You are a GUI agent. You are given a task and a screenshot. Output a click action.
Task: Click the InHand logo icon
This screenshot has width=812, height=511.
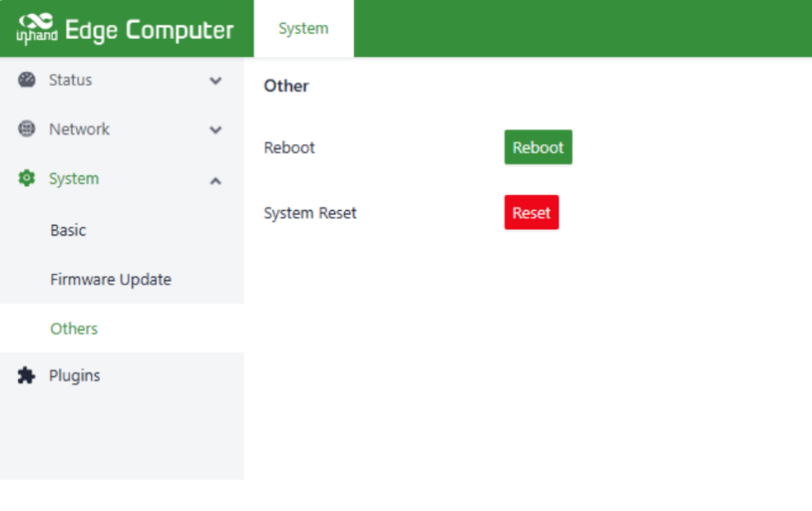coord(36,29)
